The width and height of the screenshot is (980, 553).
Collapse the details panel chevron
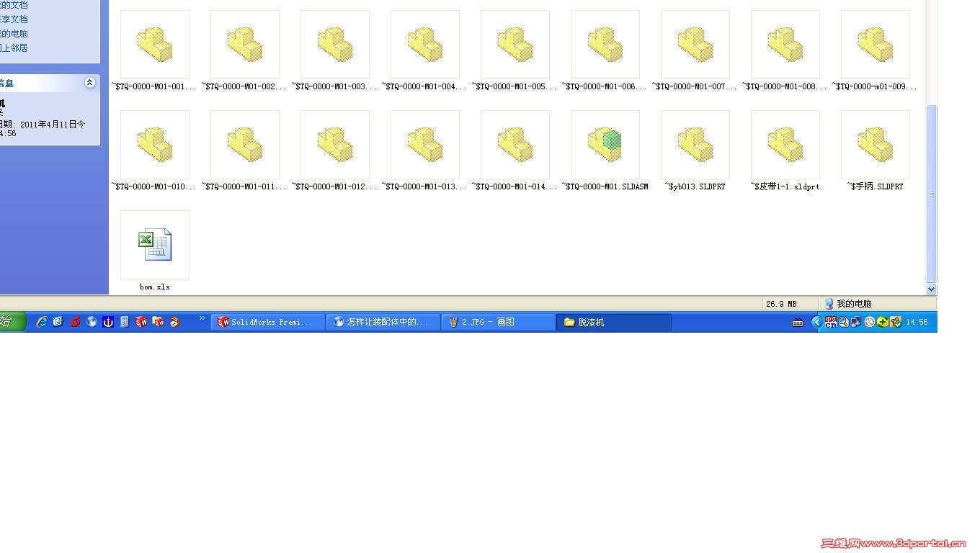[x=89, y=83]
